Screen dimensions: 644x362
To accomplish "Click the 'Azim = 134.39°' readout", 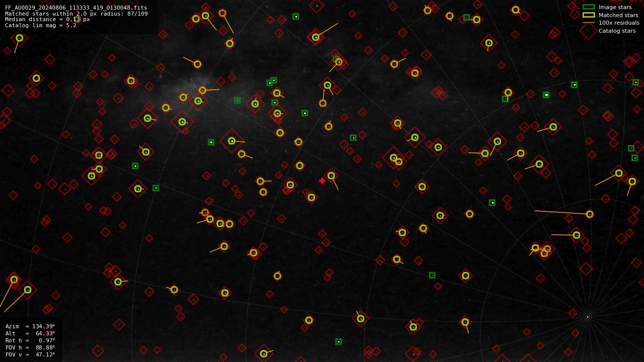I will (30, 326).
